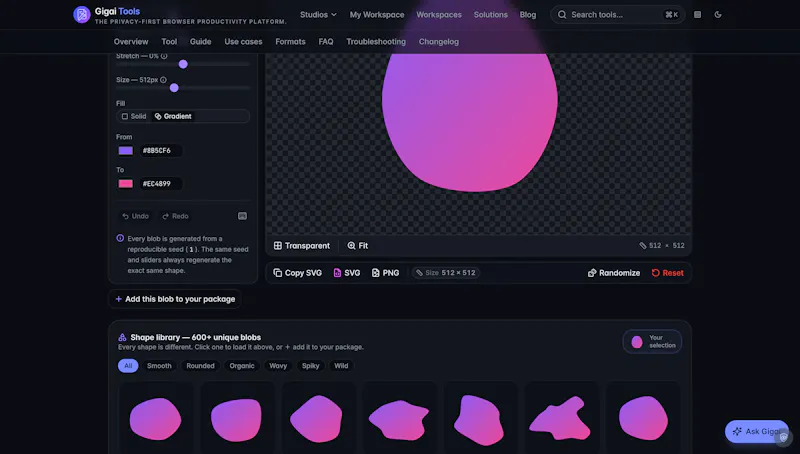Select Solid fill mode

coord(134,116)
